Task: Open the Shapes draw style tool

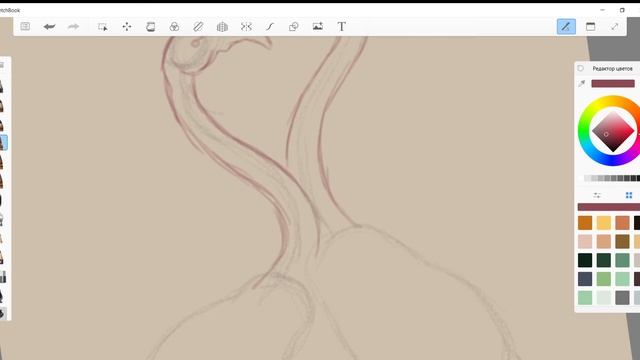Action: [293, 27]
